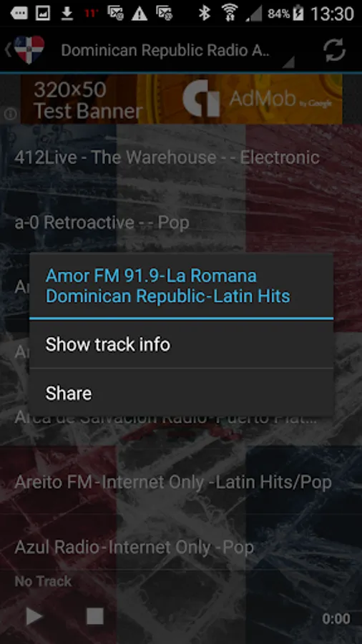Tap the Dominican flag heart app icon
362x644 pixels.
29,49
